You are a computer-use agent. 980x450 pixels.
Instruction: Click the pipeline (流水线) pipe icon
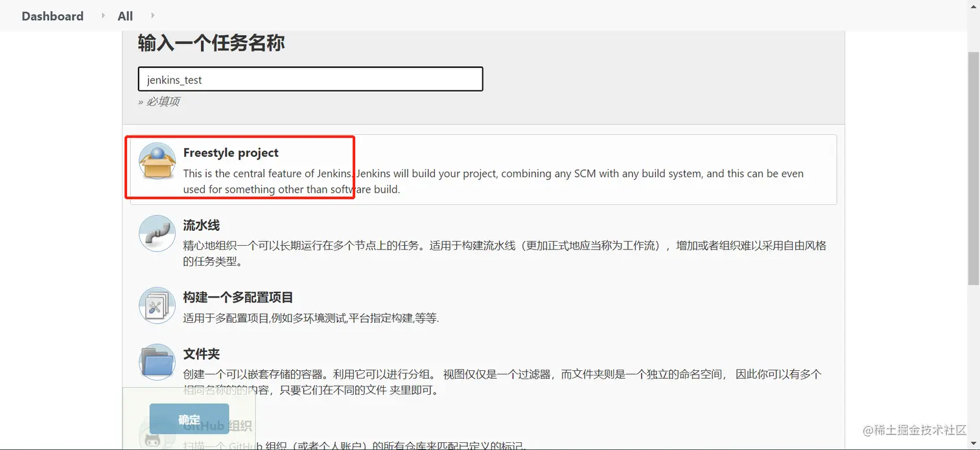pos(157,233)
